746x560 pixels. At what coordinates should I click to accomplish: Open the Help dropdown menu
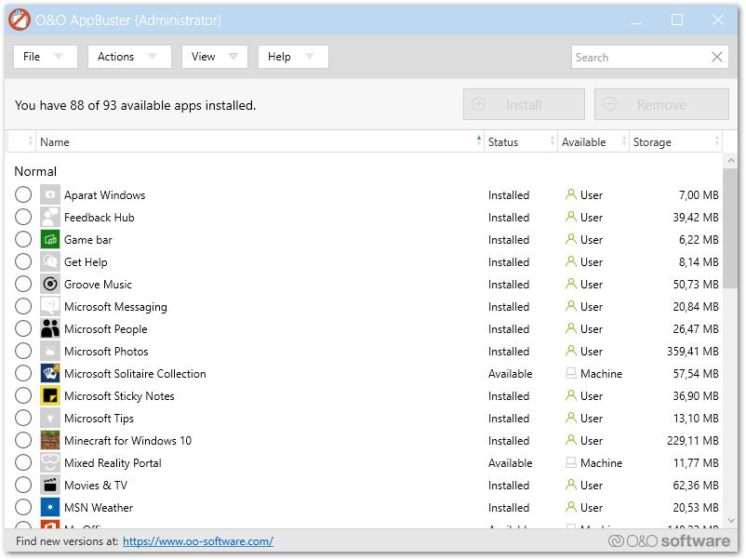293,57
